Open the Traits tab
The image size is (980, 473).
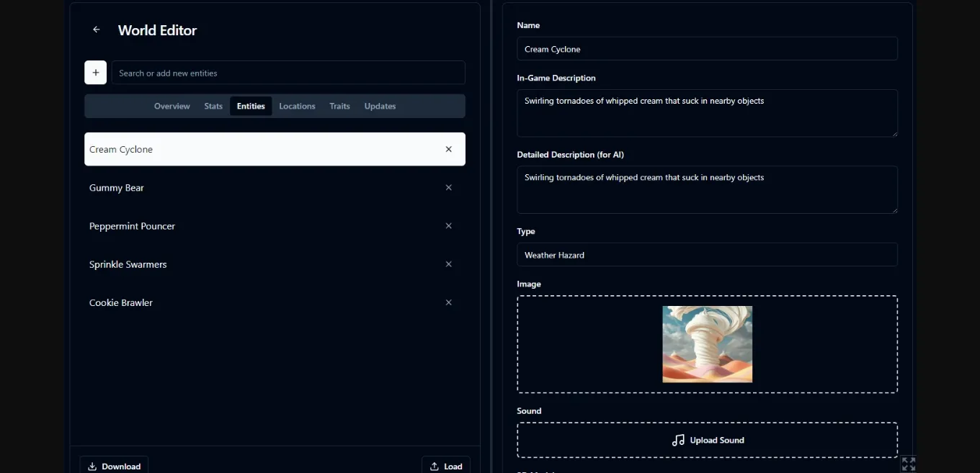tap(339, 106)
